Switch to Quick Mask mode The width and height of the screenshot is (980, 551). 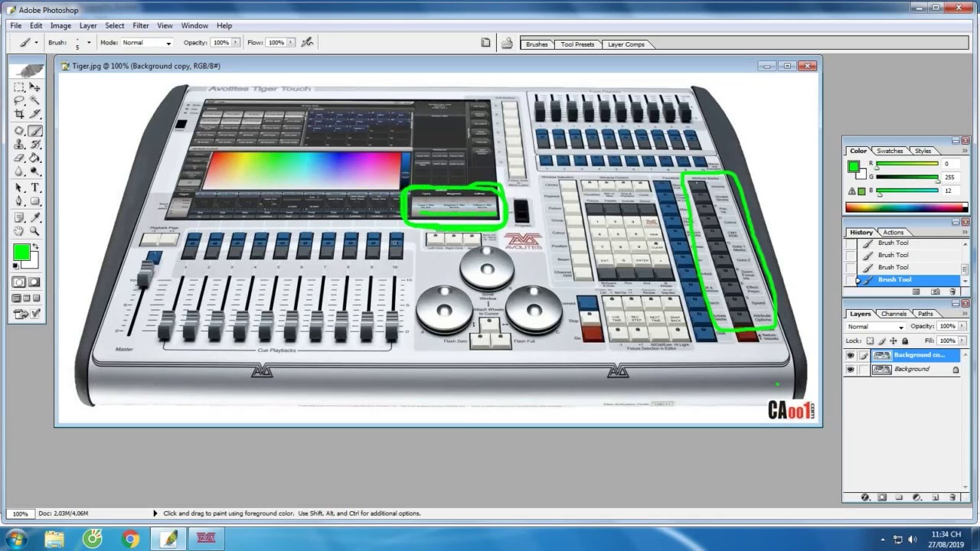tap(34, 282)
